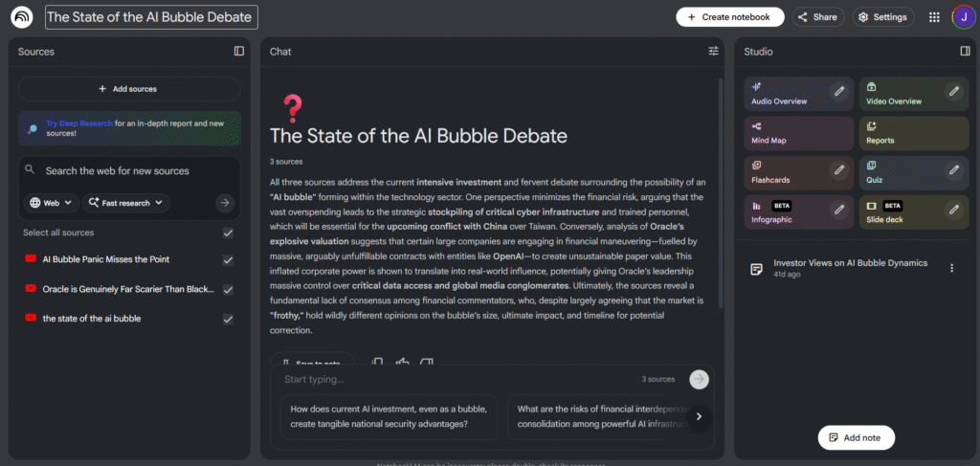
Task: Open the Web source type dropdown
Action: pyautogui.click(x=51, y=203)
